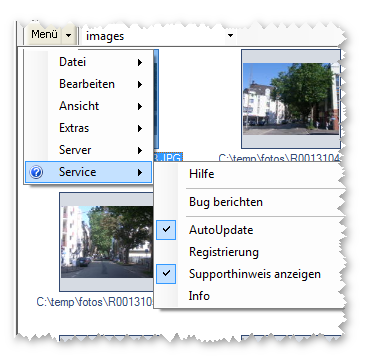The height and width of the screenshot is (361, 366).
Task: Click the Menü button
Action: tap(44, 35)
